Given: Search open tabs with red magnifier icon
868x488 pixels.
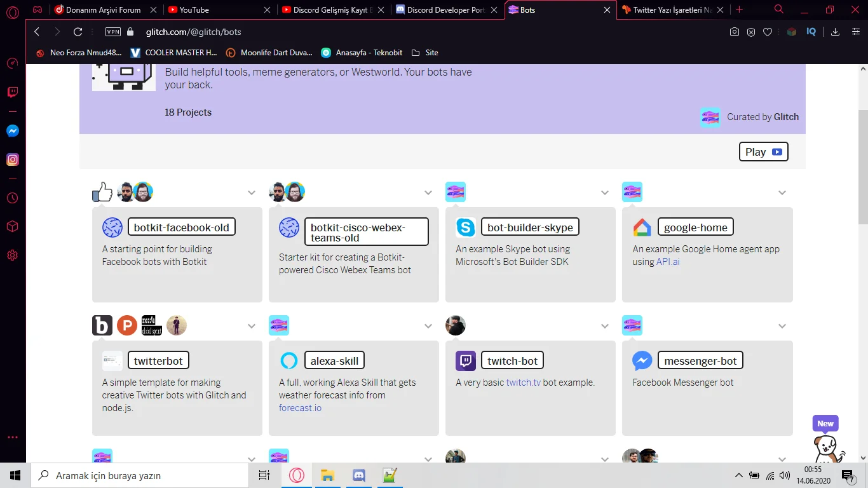Looking at the screenshot, I should 779,10.
